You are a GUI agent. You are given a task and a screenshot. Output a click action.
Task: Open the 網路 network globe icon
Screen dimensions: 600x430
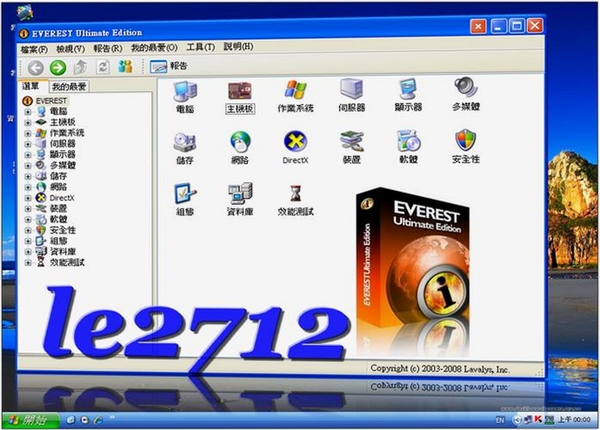tap(240, 148)
